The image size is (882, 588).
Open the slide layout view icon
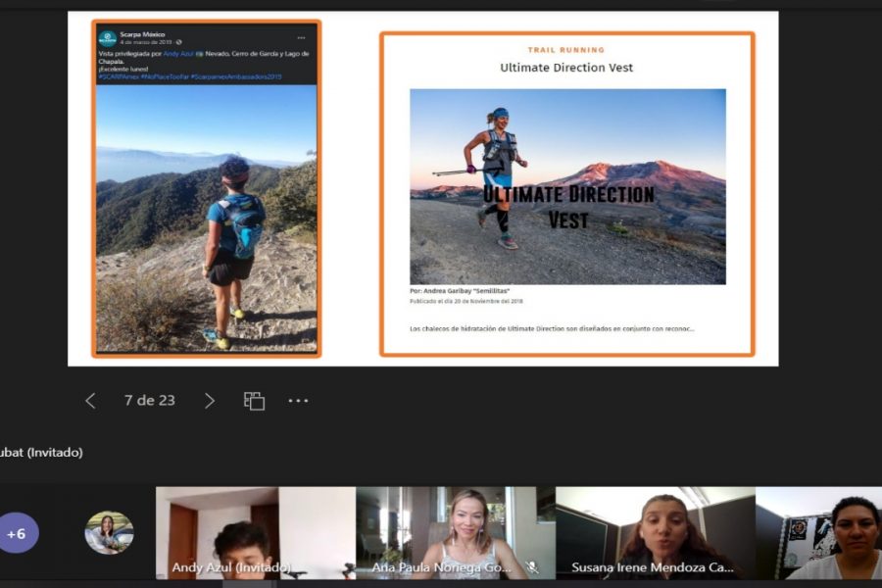tap(254, 401)
